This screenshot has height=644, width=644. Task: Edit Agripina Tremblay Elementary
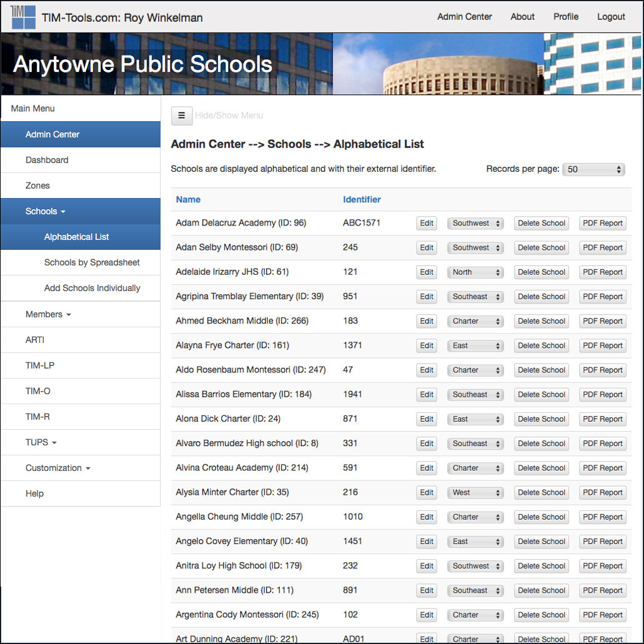click(427, 297)
